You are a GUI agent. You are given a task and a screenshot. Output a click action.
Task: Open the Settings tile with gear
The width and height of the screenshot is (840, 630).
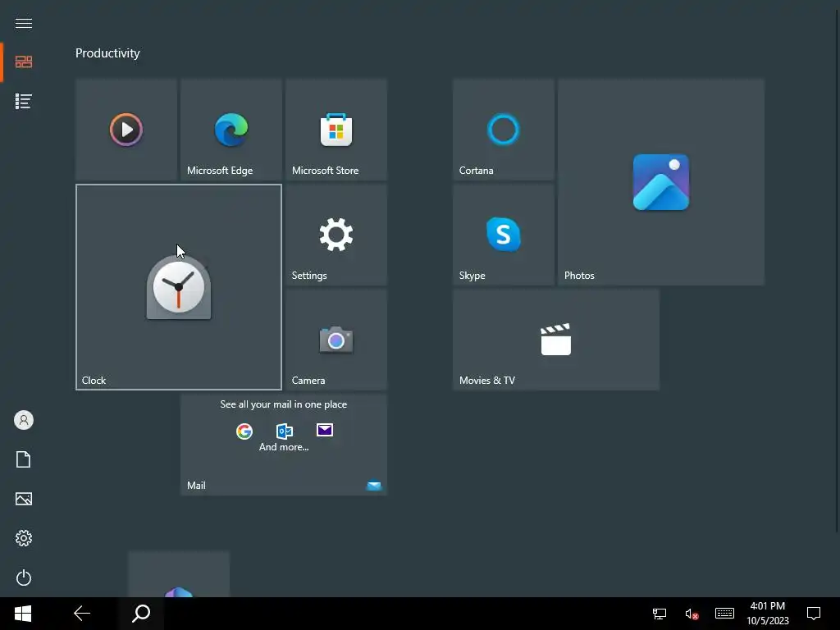click(x=336, y=234)
